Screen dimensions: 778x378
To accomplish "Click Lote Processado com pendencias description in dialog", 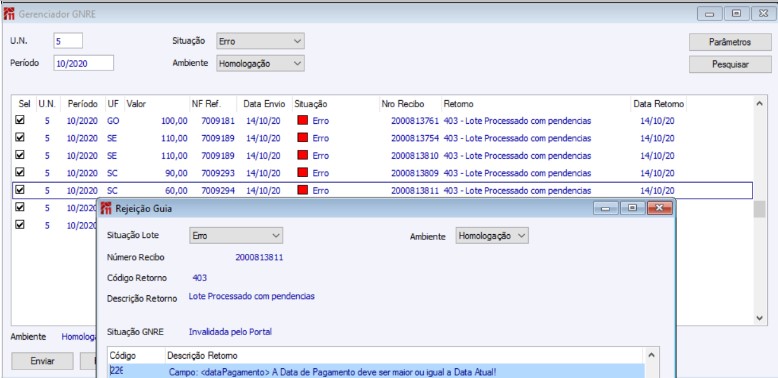I will tap(252, 296).
